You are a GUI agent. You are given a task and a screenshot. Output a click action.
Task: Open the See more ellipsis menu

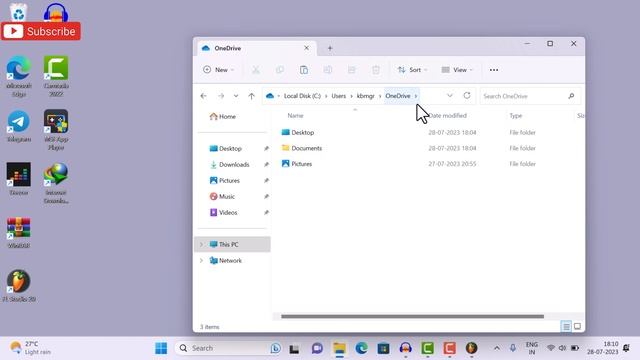pyautogui.click(x=494, y=70)
